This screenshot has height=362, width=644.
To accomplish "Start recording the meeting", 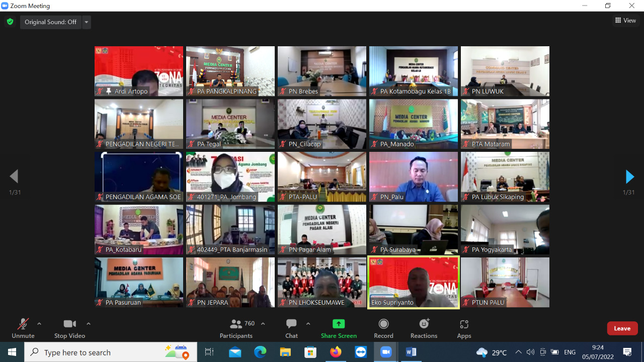I will coord(383,328).
